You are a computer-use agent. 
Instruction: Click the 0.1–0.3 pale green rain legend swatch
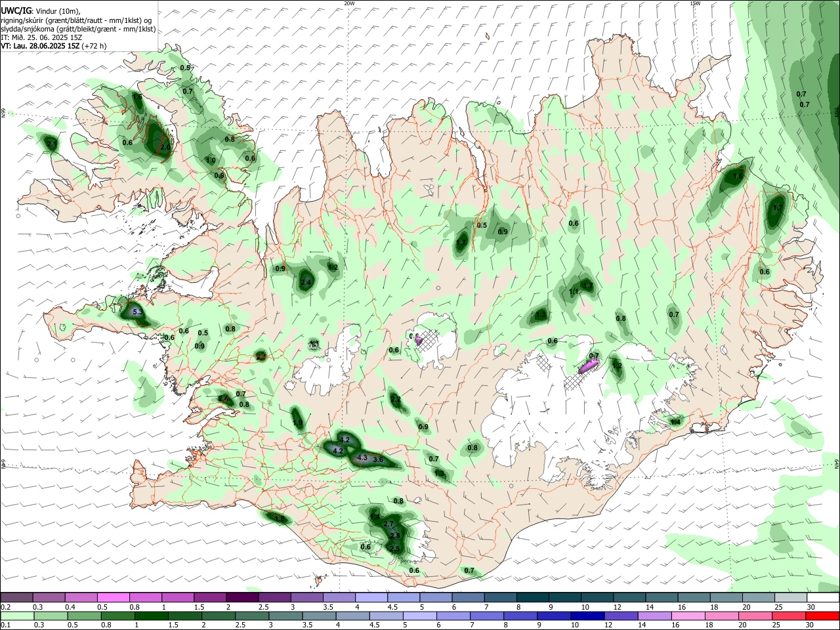[16, 616]
